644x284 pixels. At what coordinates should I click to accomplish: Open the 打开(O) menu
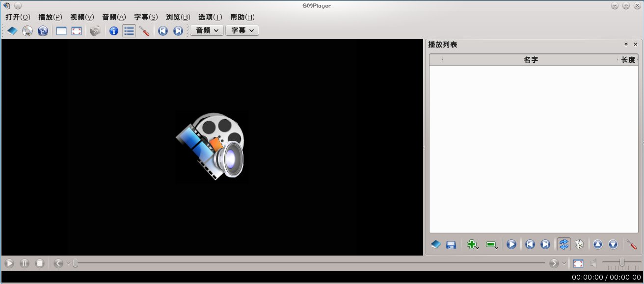(18, 17)
